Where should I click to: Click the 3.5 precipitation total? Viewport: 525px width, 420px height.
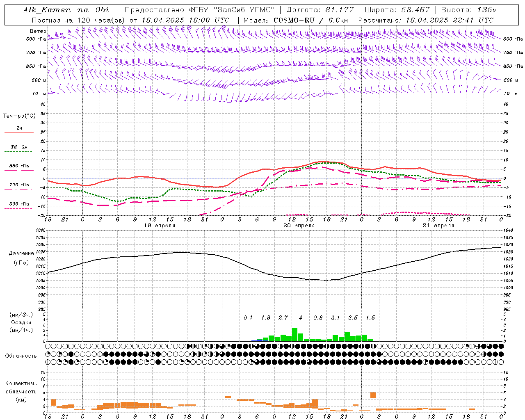353,318
